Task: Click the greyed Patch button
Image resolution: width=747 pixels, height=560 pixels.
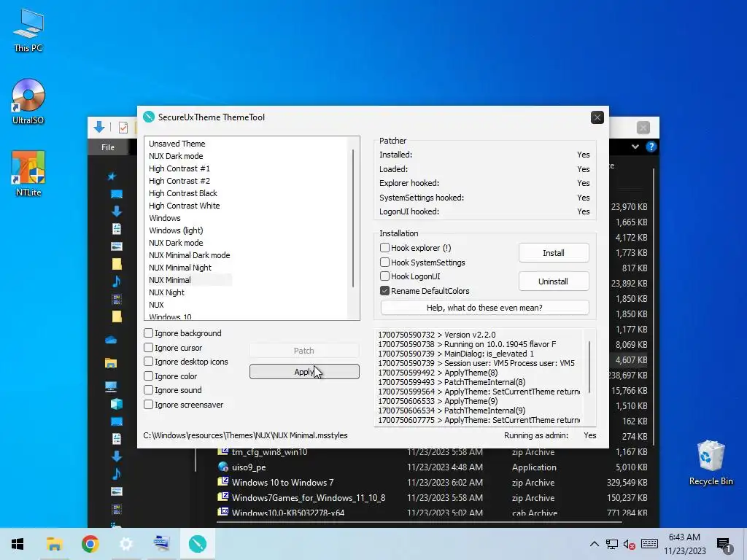Action: click(x=304, y=351)
